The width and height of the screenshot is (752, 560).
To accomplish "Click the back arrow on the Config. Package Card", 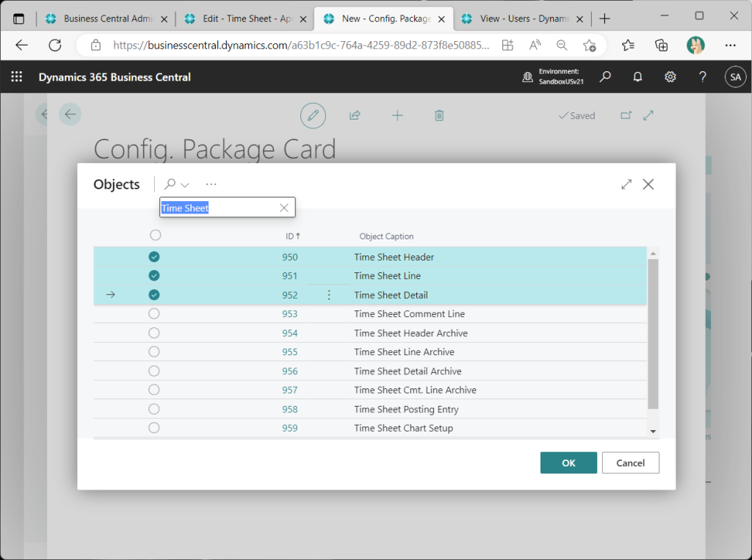I will [x=70, y=114].
